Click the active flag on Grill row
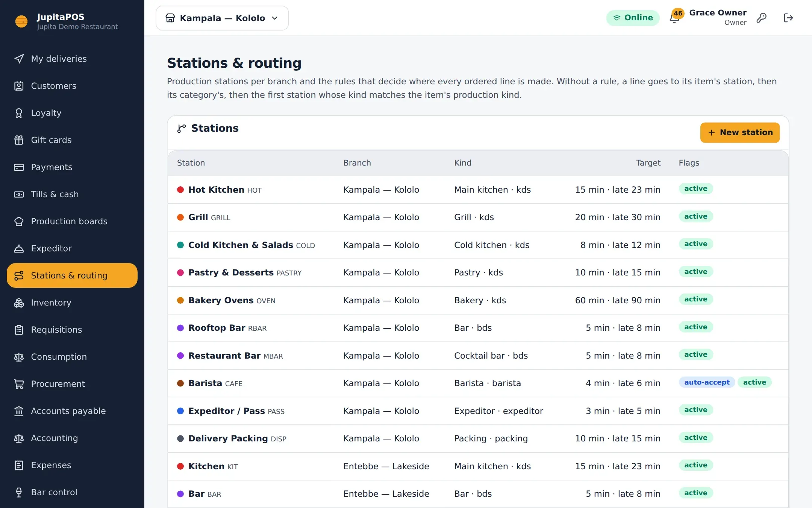Image resolution: width=812 pixels, height=508 pixels. click(x=696, y=216)
